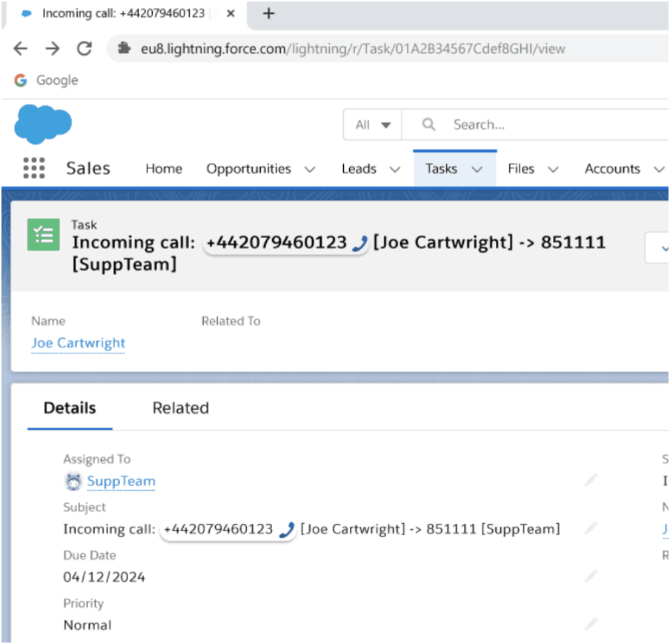
Task: Expand the Accounts tab chevron
Action: (x=659, y=169)
